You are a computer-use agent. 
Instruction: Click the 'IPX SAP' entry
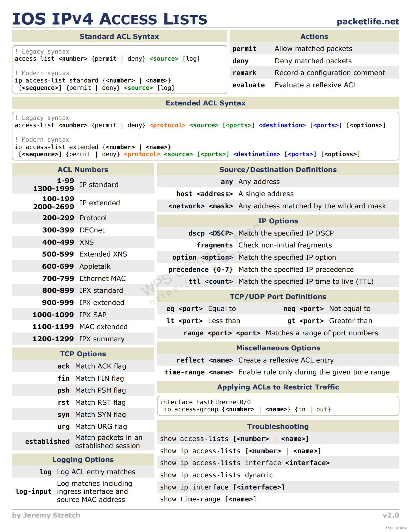pos(93,315)
